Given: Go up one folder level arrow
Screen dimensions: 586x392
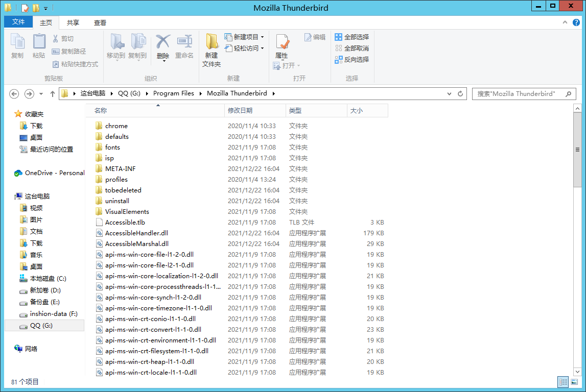Looking at the screenshot, I should coord(52,94).
